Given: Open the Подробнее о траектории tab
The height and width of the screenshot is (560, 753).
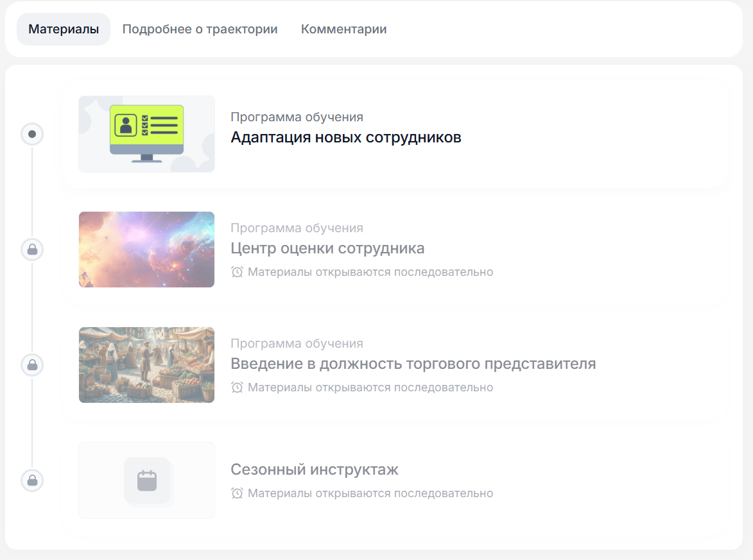Looking at the screenshot, I should [200, 30].
